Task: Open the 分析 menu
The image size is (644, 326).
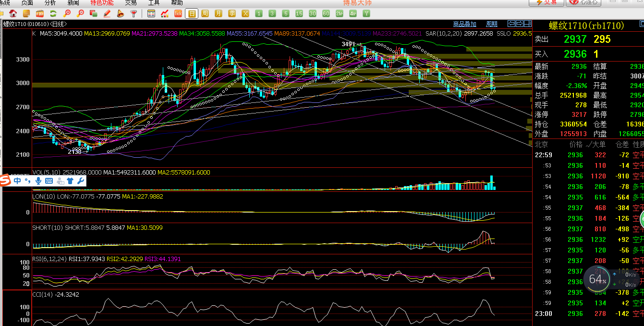Action: (50, 2)
